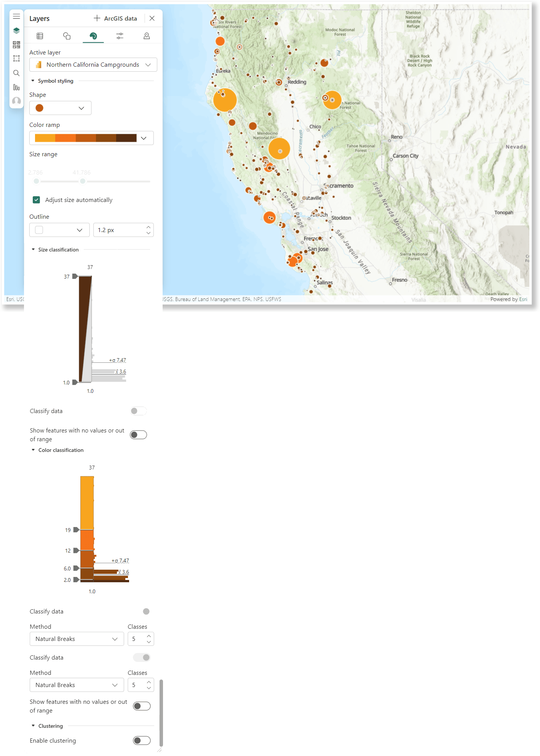Open the settings sliders tab
This screenshot has height=756, width=540.
(x=120, y=36)
